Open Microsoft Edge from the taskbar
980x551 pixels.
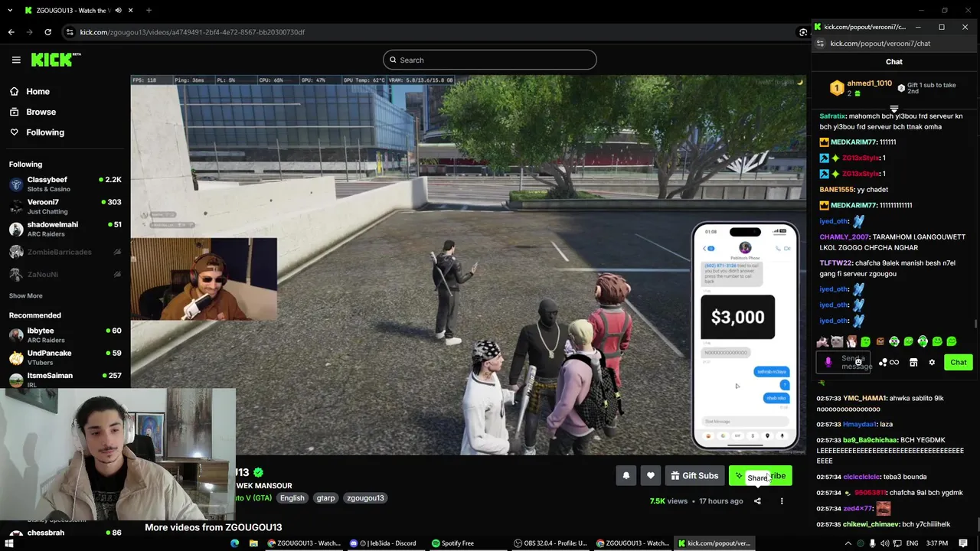coord(234,543)
